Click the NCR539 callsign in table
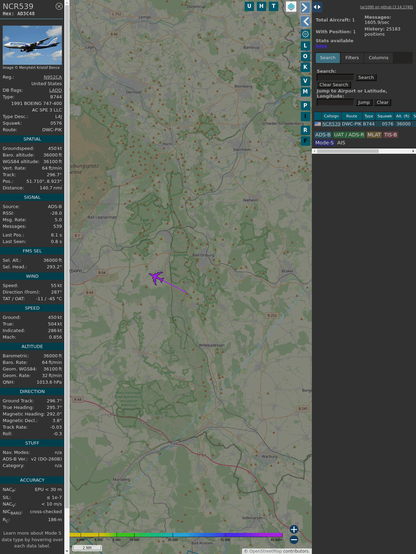This screenshot has height=554, width=416. [x=331, y=124]
